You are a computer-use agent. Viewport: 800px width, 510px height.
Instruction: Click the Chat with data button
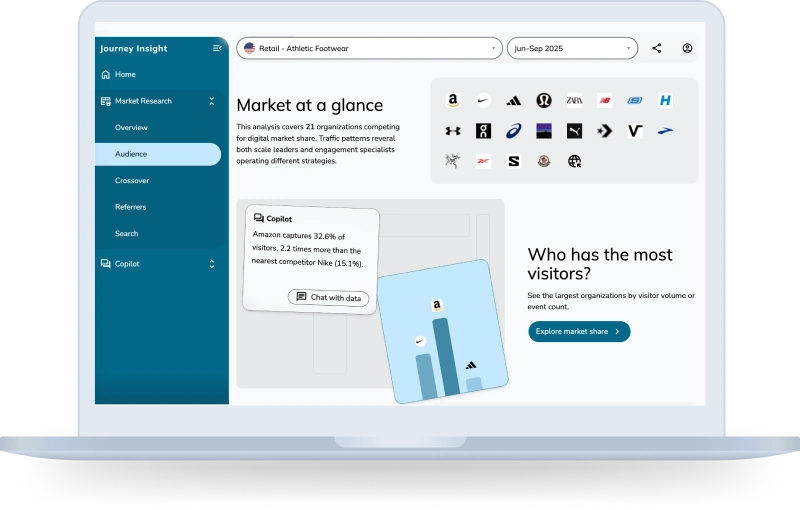[x=329, y=297]
